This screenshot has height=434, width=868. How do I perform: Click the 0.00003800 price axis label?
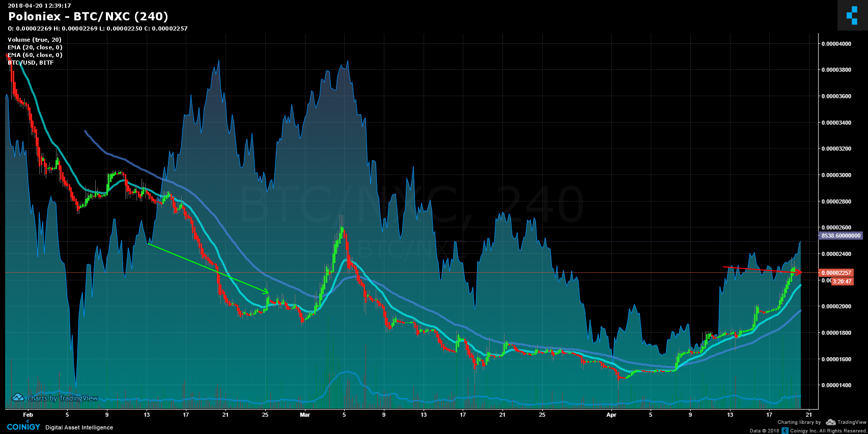pos(836,70)
